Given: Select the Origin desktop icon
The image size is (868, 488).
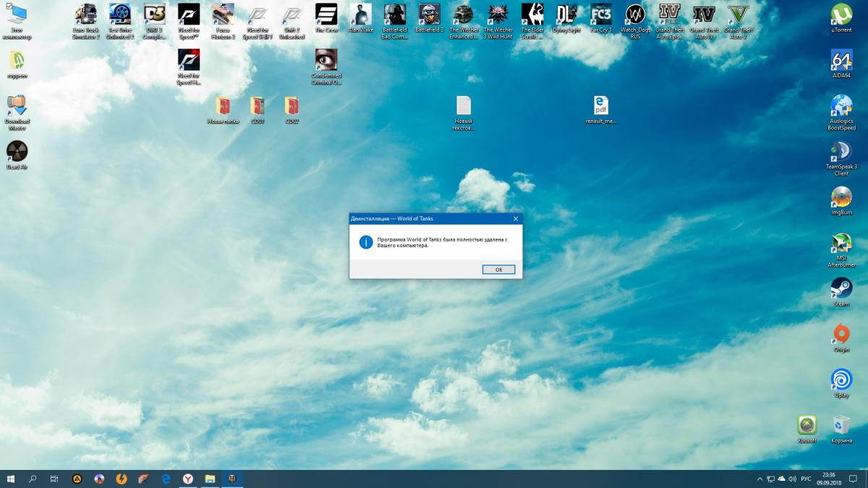Looking at the screenshot, I should pos(841,334).
